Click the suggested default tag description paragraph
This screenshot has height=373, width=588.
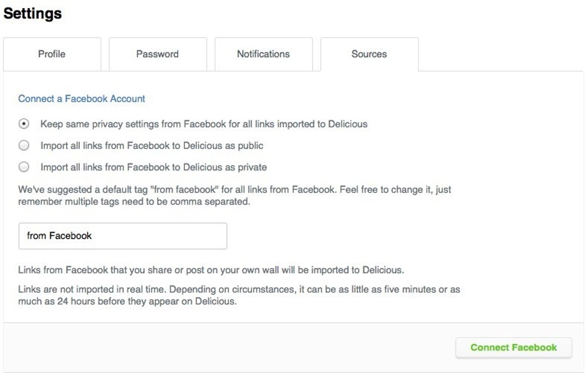coord(234,195)
